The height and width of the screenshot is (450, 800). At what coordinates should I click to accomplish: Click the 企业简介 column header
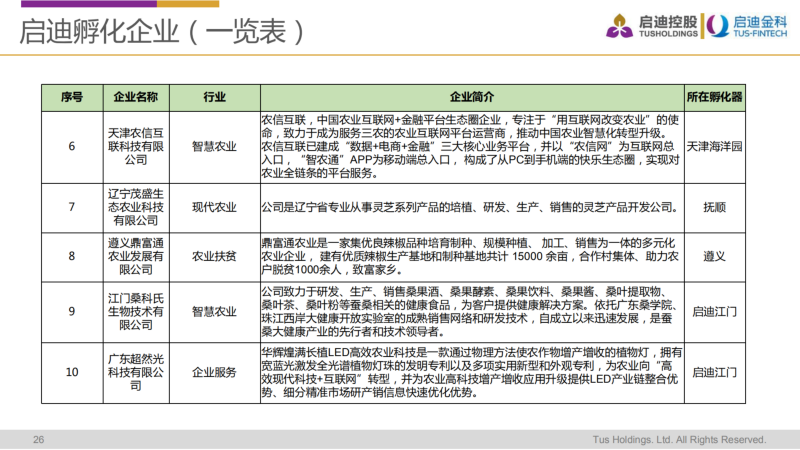[x=472, y=97]
